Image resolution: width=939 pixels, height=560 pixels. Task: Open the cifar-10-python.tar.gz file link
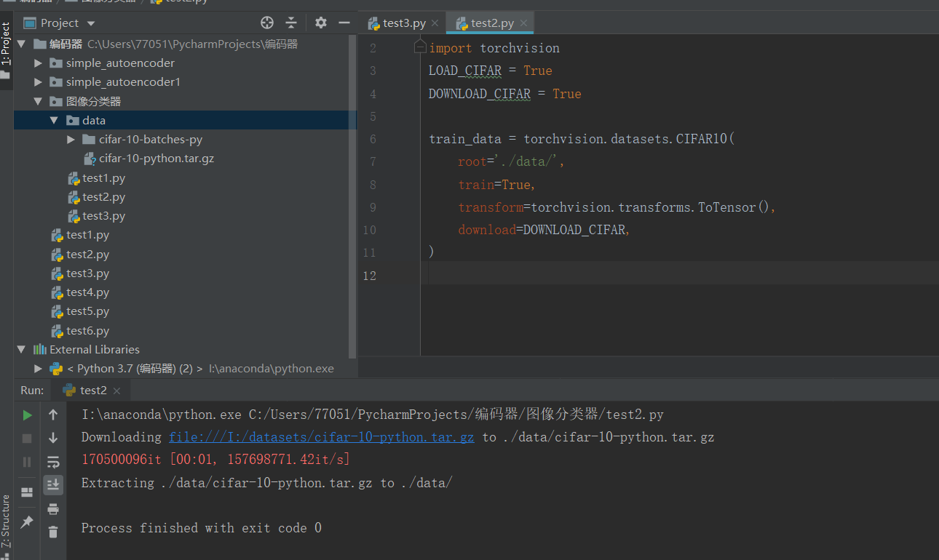[322, 437]
